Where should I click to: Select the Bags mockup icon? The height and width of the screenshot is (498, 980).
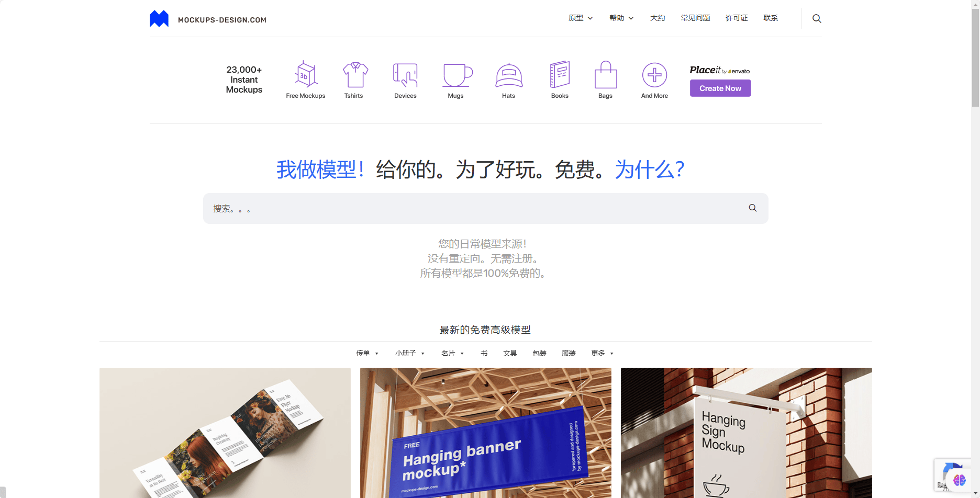pos(606,76)
